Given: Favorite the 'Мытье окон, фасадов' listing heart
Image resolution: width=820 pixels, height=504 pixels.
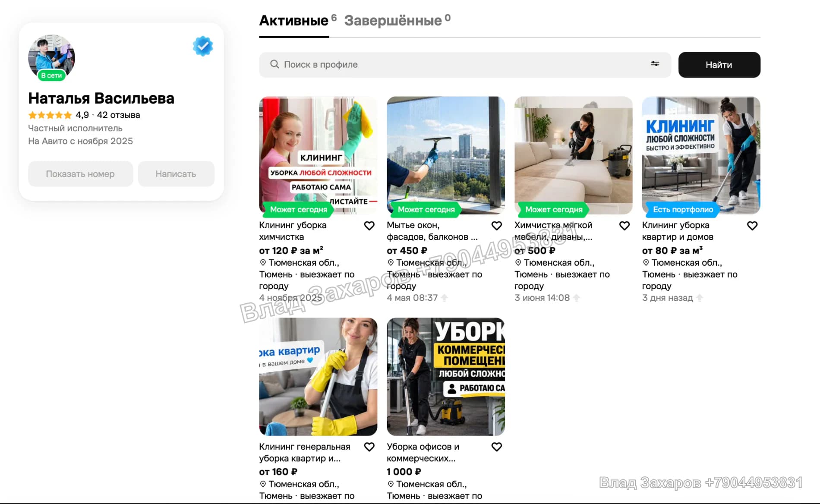Looking at the screenshot, I should [497, 226].
